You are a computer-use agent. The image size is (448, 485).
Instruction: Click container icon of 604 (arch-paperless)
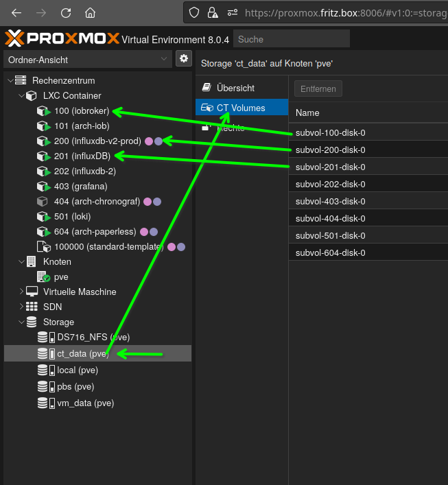coord(43,232)
